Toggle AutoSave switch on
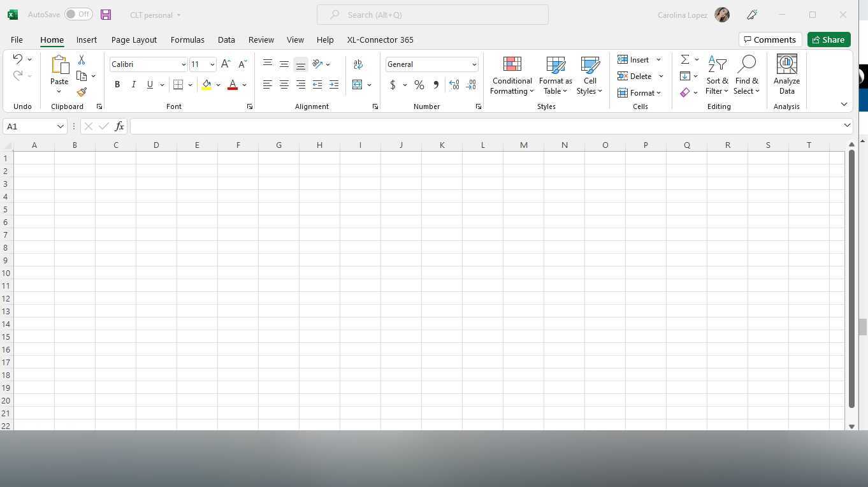This screenshot has height=487, width=868. (78, 15)
